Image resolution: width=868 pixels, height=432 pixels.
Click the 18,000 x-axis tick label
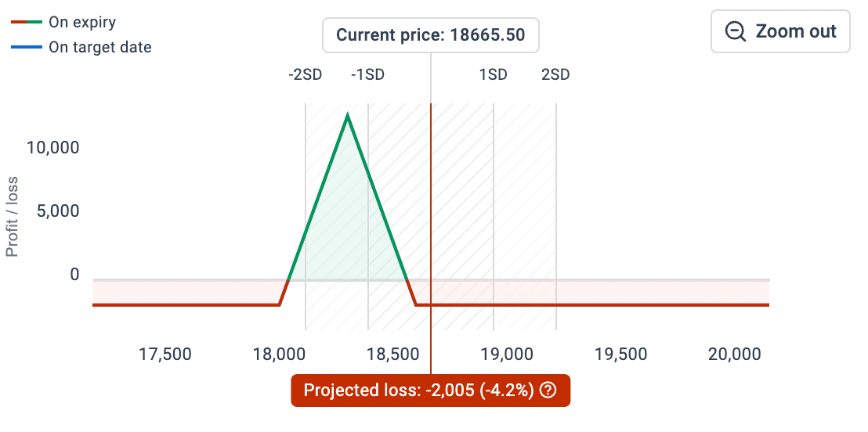pyautogui.click(x=279, y=355)
